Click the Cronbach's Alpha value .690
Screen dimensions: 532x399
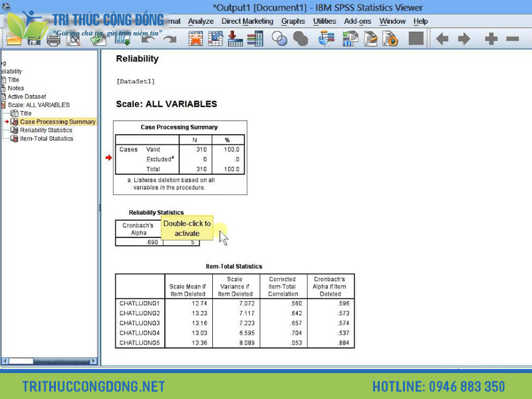pyautogui.click(x=152, y=242)
